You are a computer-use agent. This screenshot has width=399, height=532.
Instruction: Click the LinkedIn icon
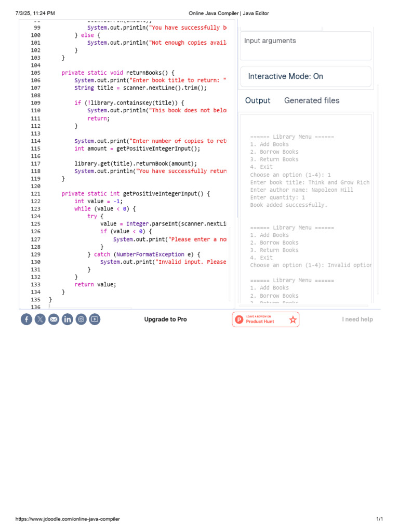68,320
